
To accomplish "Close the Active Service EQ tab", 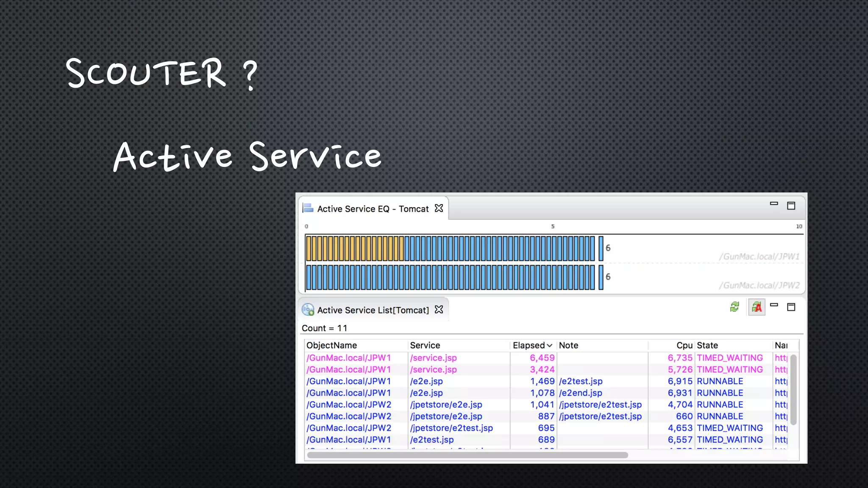I will tap(439, 208).
